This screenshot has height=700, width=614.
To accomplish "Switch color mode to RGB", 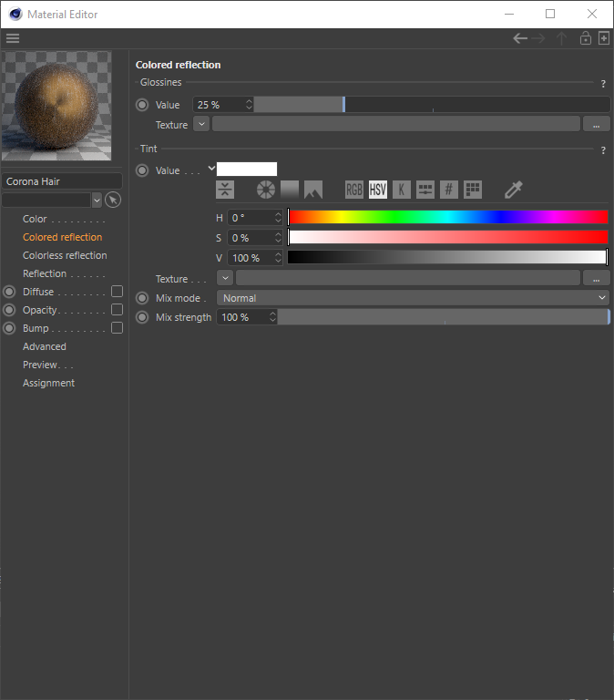I will coord(354,190).
